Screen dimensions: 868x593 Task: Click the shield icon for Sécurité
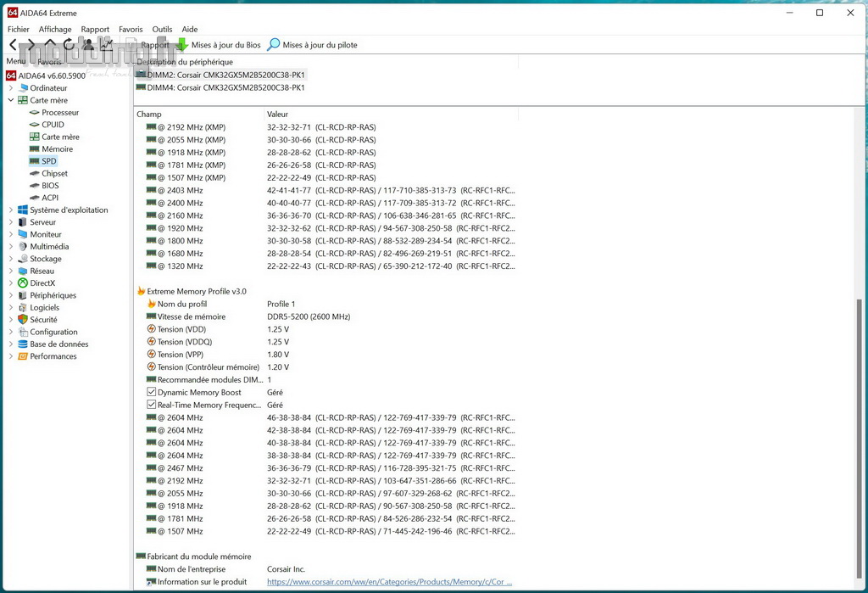pos(23,319)
